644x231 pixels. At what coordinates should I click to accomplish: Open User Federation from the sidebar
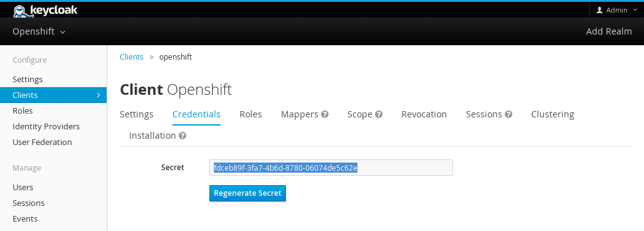pos(42,142)
